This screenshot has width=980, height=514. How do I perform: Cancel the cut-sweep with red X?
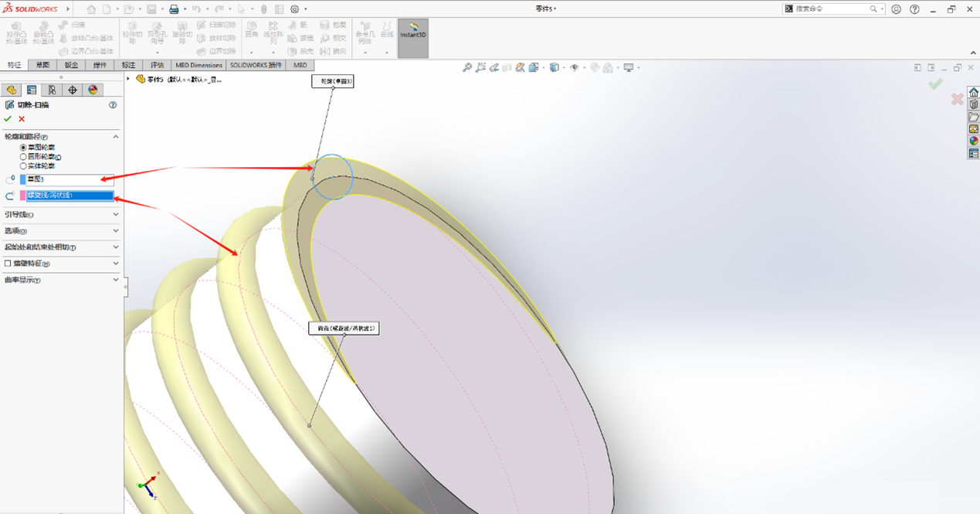[x=20, y=118]
